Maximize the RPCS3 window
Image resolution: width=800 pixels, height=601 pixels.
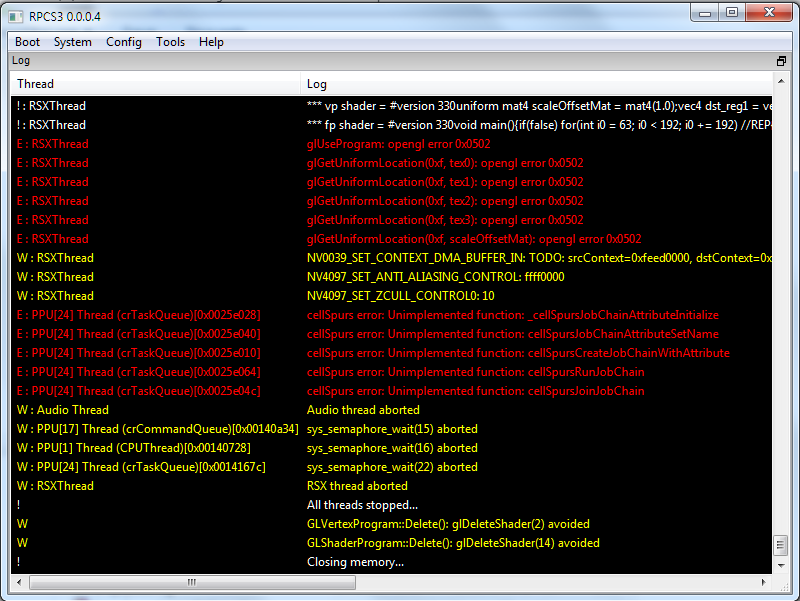point(731,13)
